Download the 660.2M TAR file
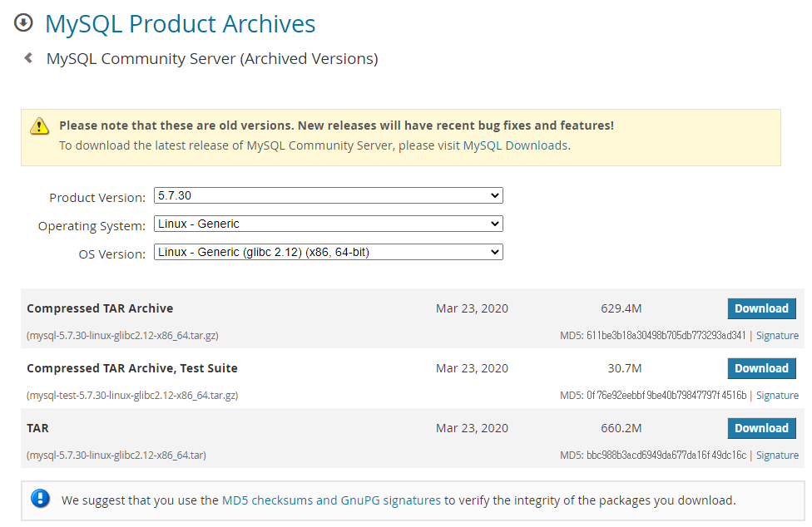This screenshot has height=527, width=812. pyautogui.click(x=761, y=429)
